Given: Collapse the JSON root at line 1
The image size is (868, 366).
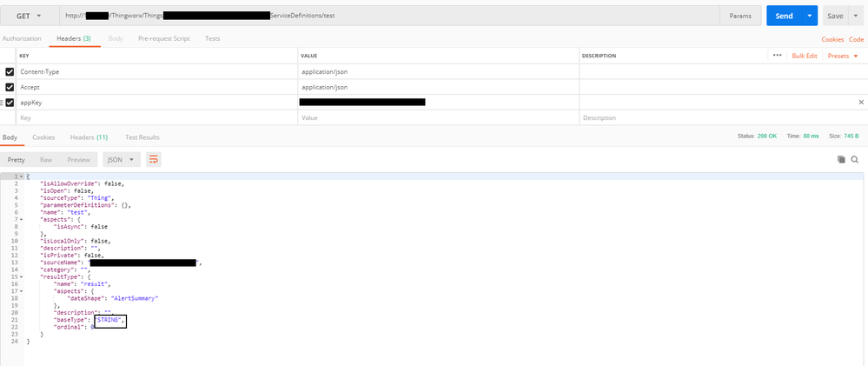Looking at the screenshot, I should pos(21,176).
